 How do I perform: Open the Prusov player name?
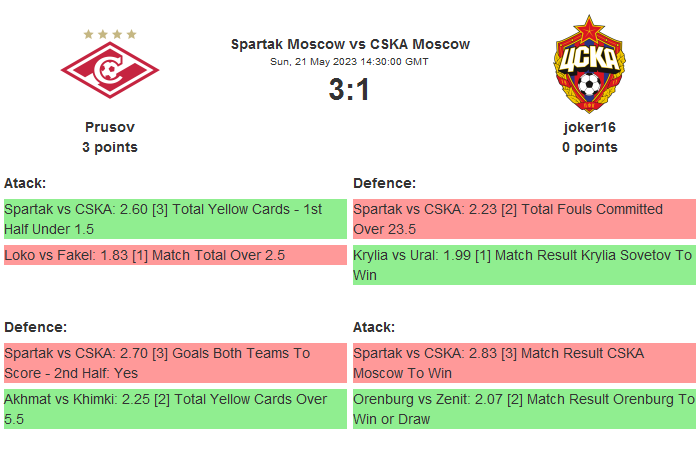coord(110,127)
